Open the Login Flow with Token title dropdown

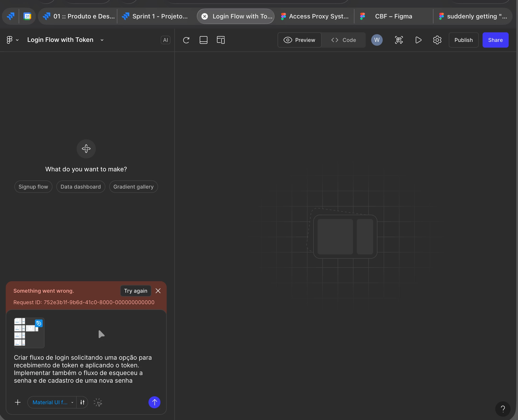102,40
